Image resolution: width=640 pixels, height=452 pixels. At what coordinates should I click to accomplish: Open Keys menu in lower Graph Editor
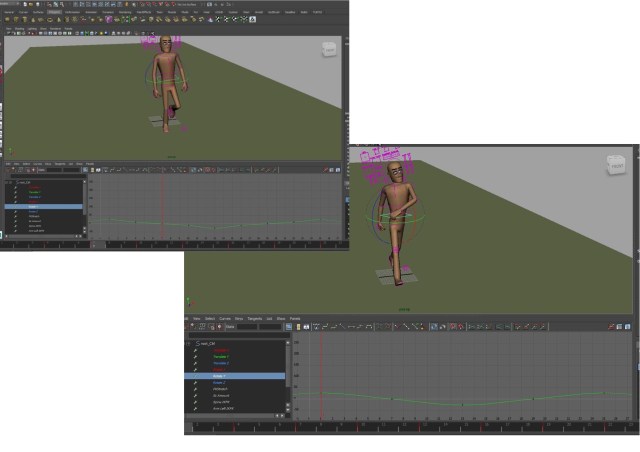click(239, 318)
